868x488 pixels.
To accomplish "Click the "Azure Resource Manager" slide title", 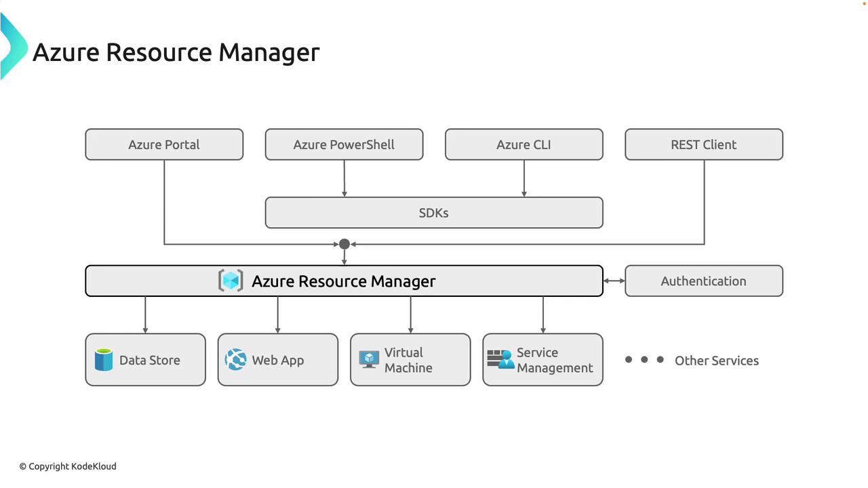I will tap(176, 52).
